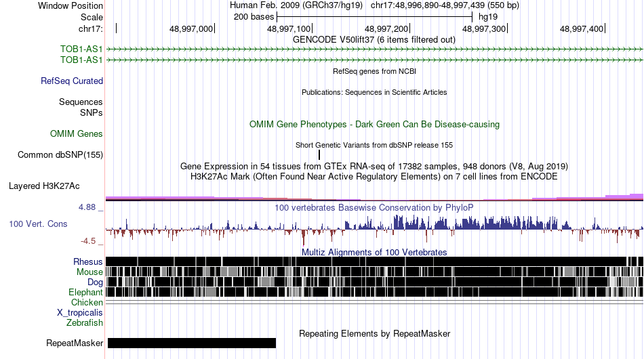The height and width of the screenshot is (359, 644).
Task: Select the Zebrafish alignment row label
Action: pyautogui.click(x=85, y=323)
